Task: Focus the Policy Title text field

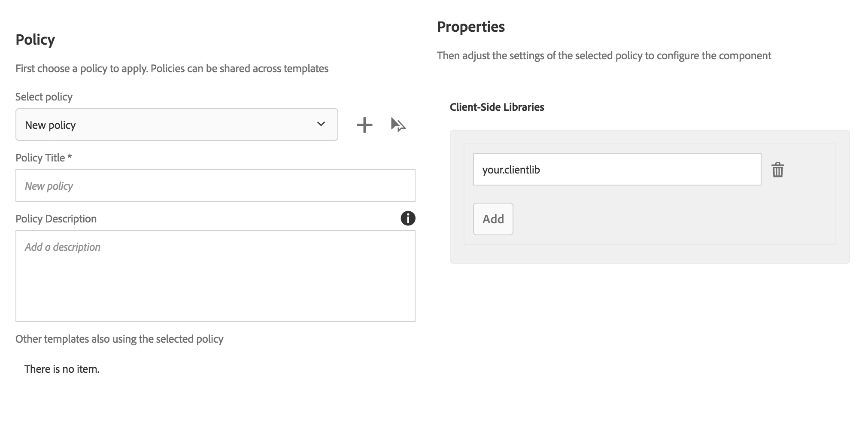Action: [x=215, y=186]
